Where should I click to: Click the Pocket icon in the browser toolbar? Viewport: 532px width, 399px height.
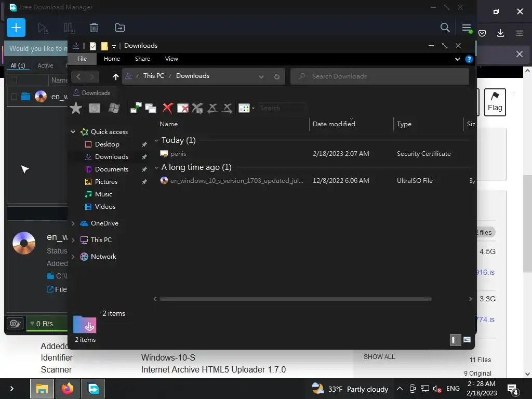pos(482,33)
